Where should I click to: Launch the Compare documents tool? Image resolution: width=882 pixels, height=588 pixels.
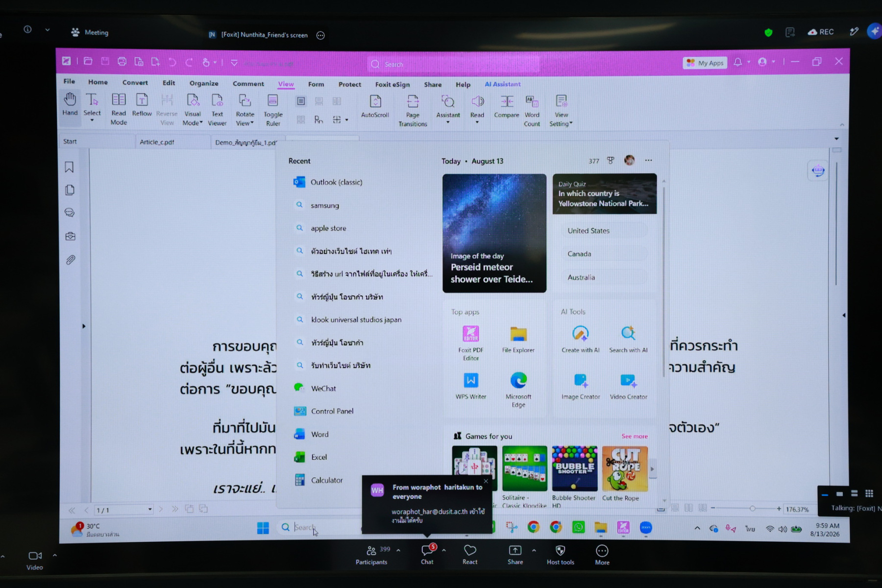[x=507, y=106]
